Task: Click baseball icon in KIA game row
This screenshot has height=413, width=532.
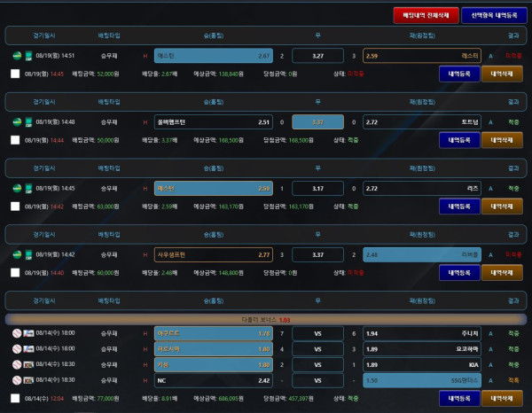Action: 17,364
